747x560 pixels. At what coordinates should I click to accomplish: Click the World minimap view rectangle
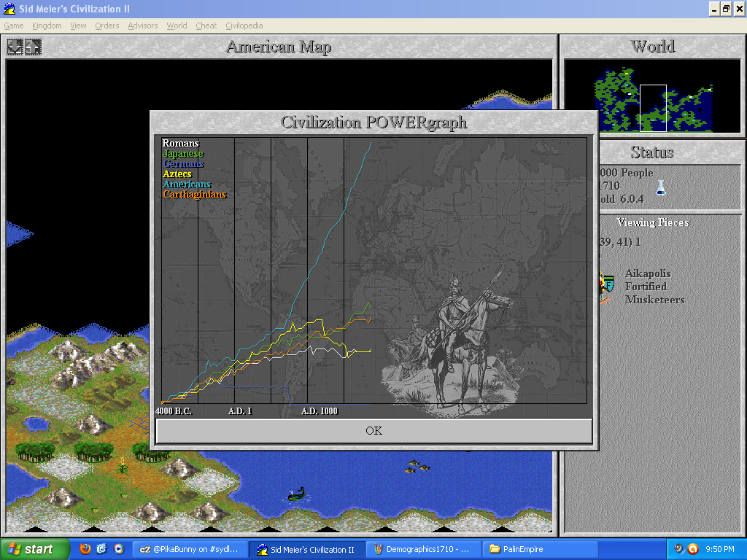click(653, 108)
